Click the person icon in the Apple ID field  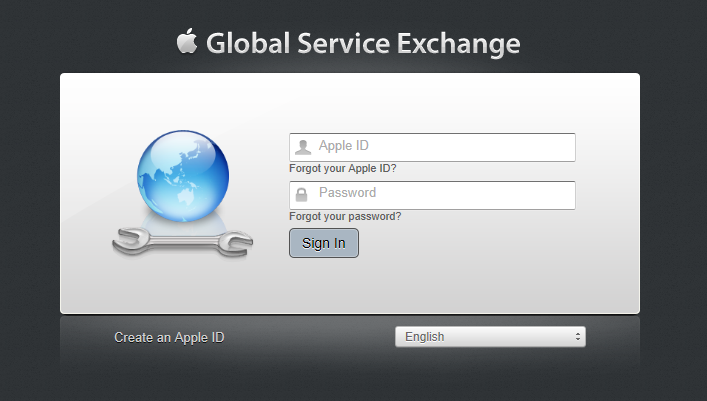(x=303, y=147)
